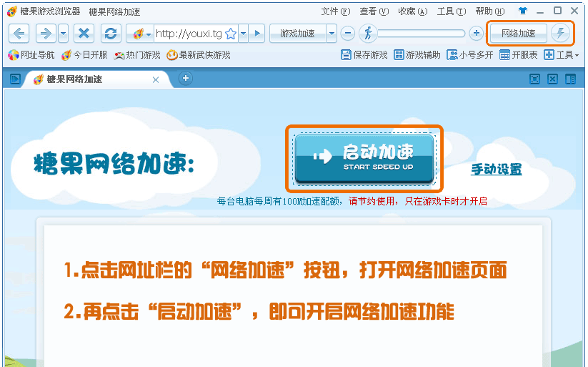The height and width of the screenshot is (367, 588).
Task: Open the 收藏(A) menu
Action: tap(413, 11)
